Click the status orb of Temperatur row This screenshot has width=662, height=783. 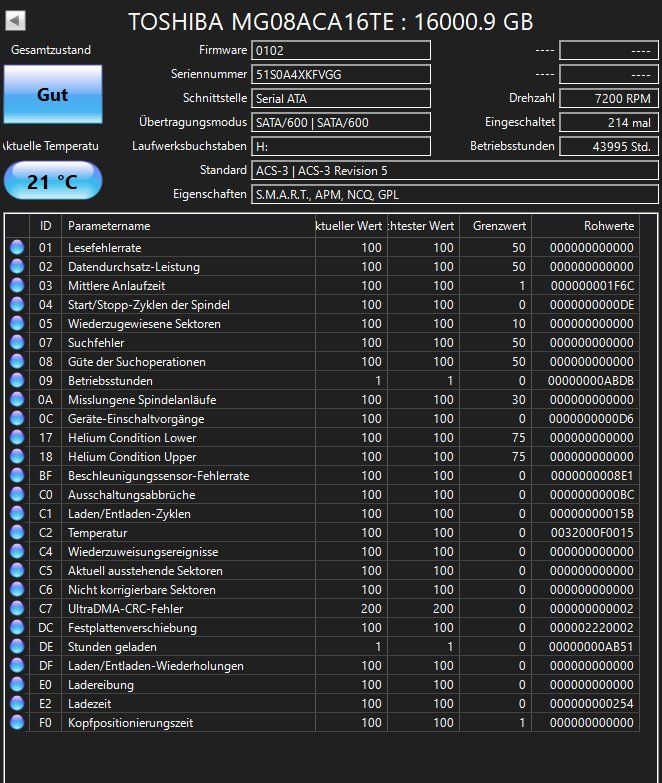[17, 532]
